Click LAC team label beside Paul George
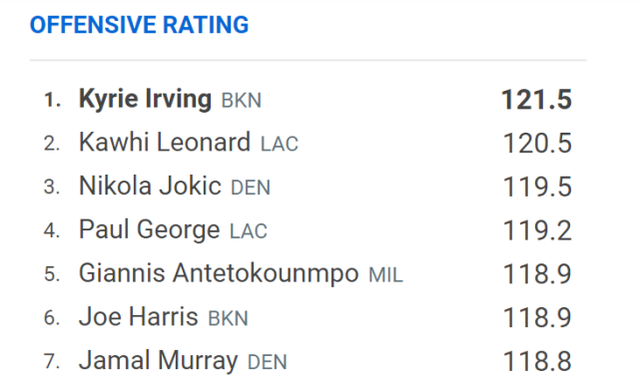The image size is (640, 391). (x=249, y=231)
